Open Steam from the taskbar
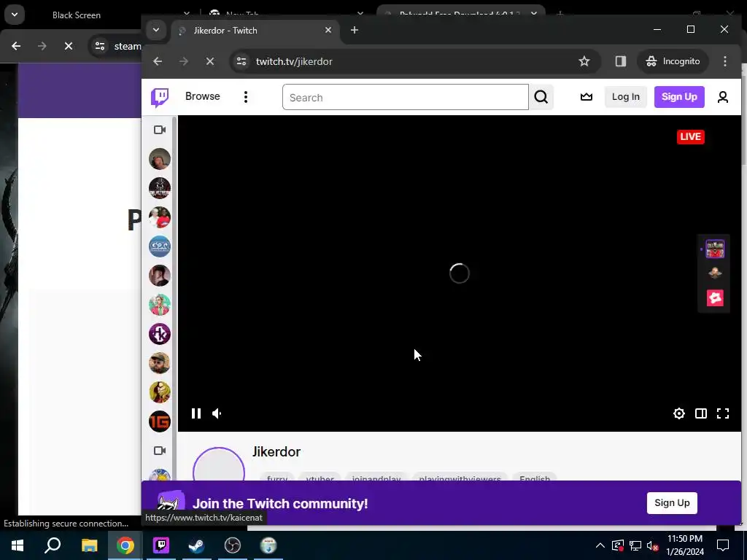Viewport: 747px width, 560px height. 197,545
